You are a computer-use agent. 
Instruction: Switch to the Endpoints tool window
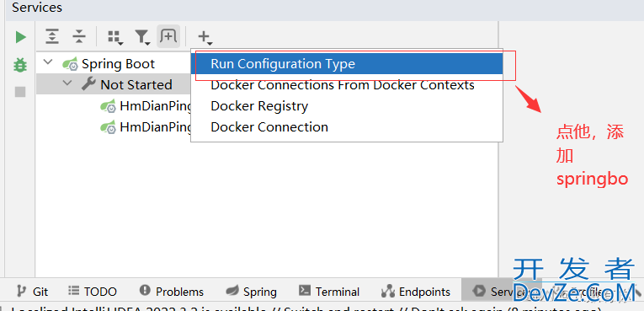(x=416, y=292)
